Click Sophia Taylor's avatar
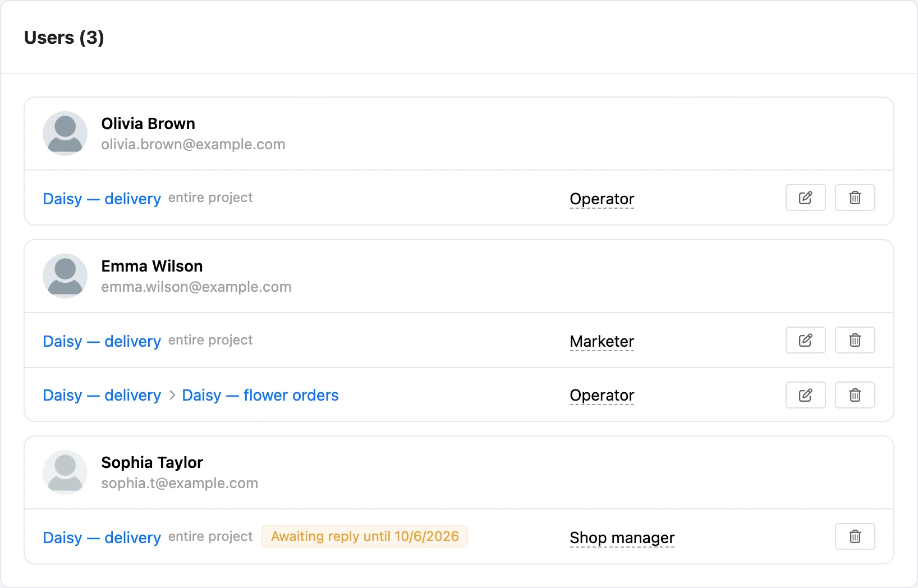The width and height of the screenshot is (918, 588). [x=65, y=472]
